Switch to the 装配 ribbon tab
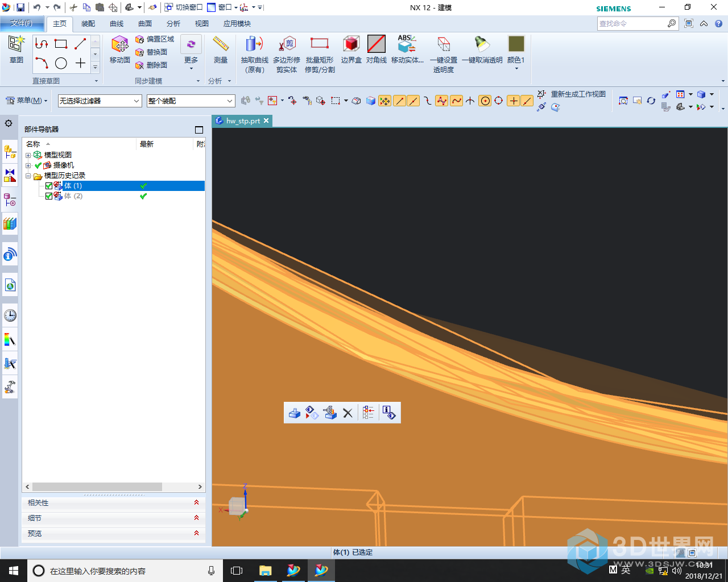The height and width of the screenshot is (582, 728). (x=88, y=24)
